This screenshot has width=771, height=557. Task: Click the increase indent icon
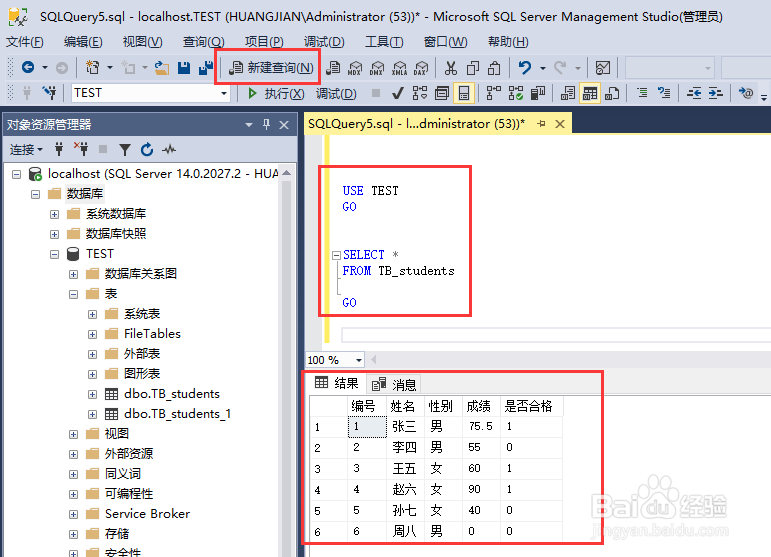point(715,92)
